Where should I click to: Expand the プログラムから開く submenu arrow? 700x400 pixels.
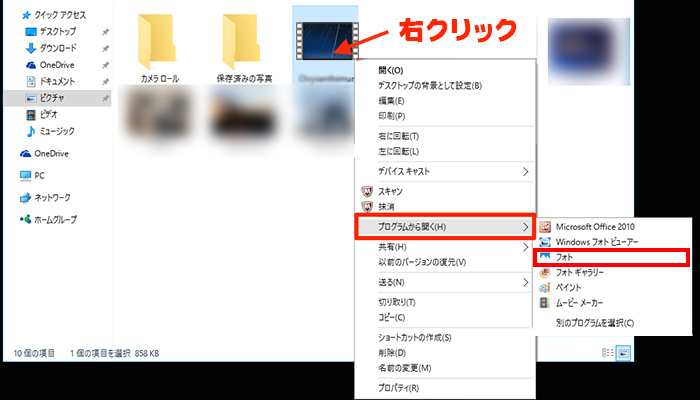[x=526, y=227]
